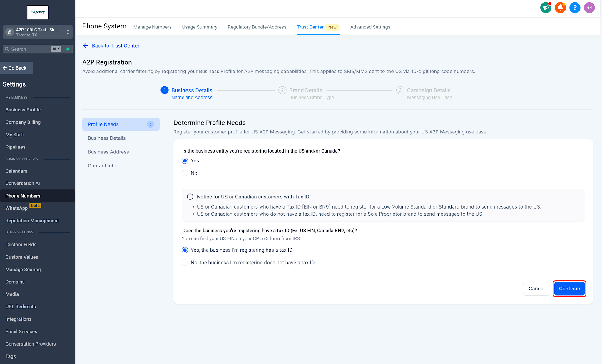Viewport: 602px width, 364px height.
Task: Click the agency logo in sidebar
Action: coord(38,12)
